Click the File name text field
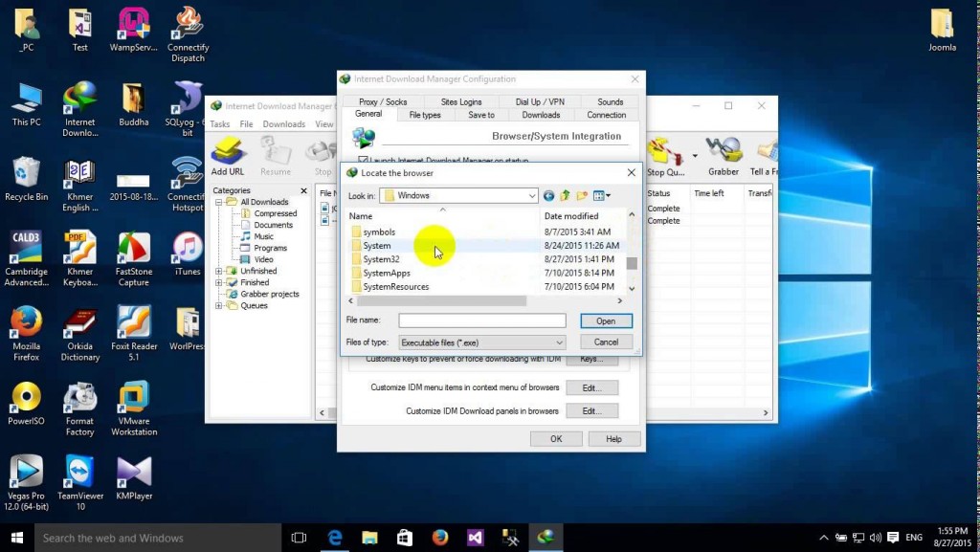This screenshot has width=980, height=552. [x=481, y=321]
